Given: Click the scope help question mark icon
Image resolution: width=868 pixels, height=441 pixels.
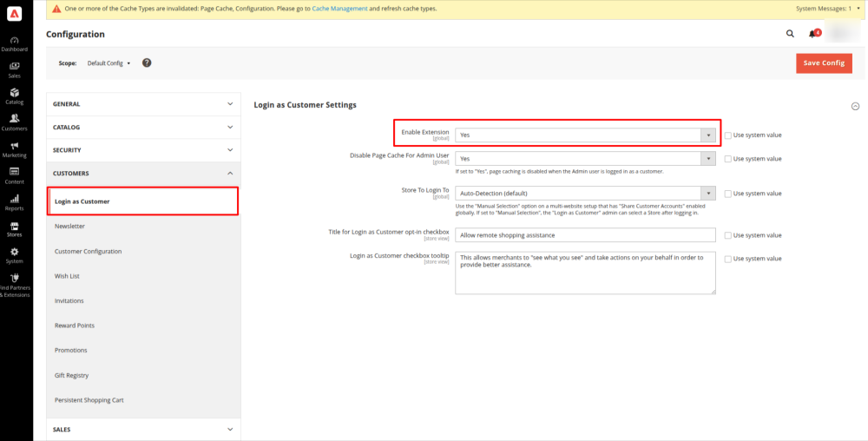Looking at the screenshot, I should (147, 63).
